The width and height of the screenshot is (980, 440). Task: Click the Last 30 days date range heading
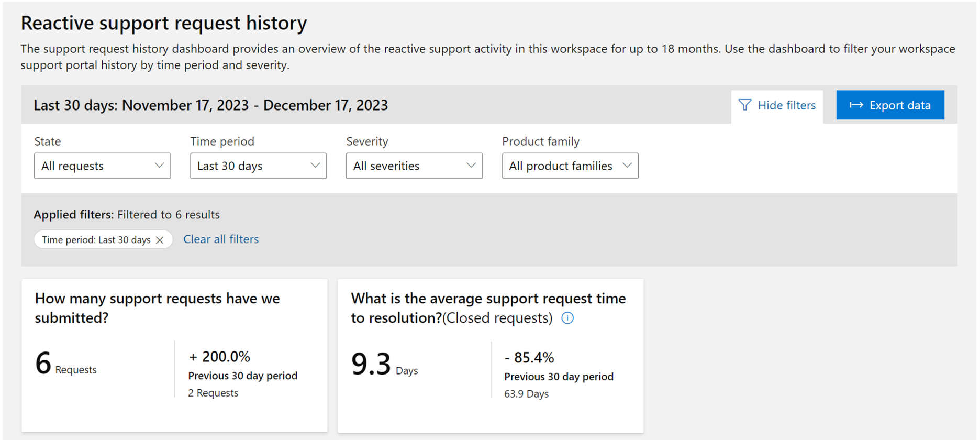pyautogui.click(x=211, y=105)
